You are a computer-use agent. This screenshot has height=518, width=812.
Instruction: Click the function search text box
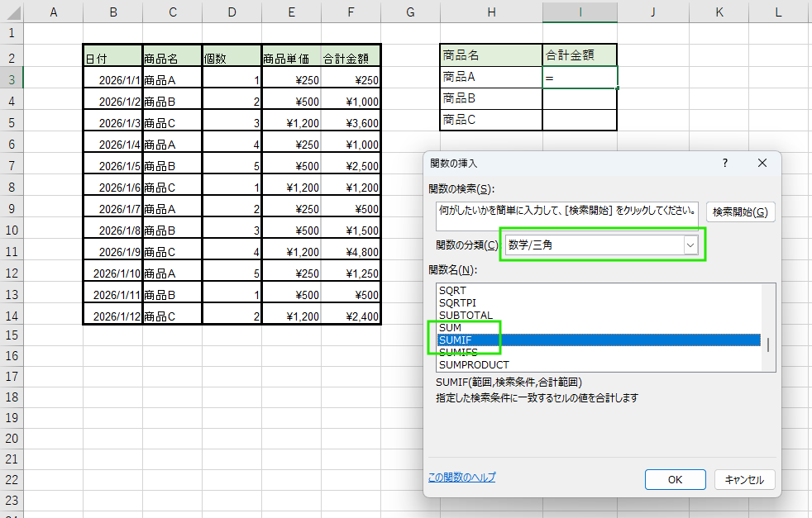(566, 211)
